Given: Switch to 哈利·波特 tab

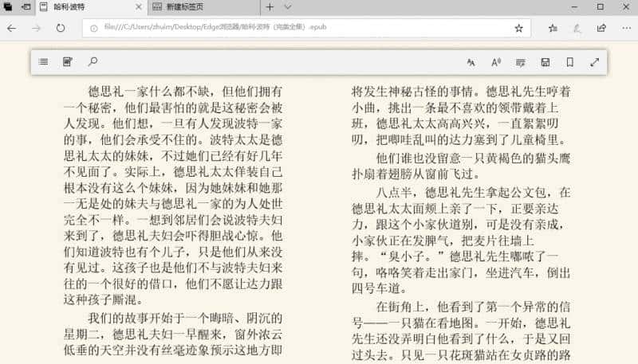Looking at the screenshot, I should (92, 7).
